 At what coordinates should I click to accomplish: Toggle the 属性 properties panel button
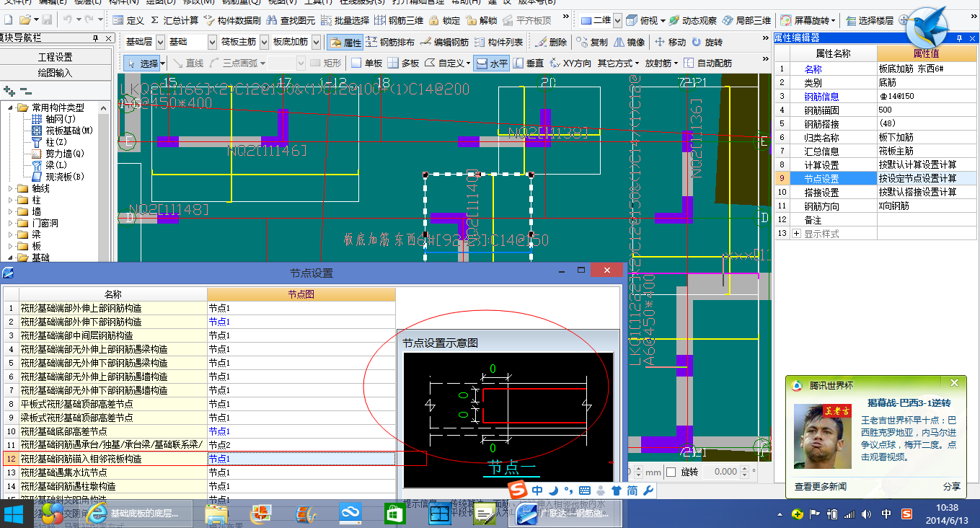pos(345,43)
